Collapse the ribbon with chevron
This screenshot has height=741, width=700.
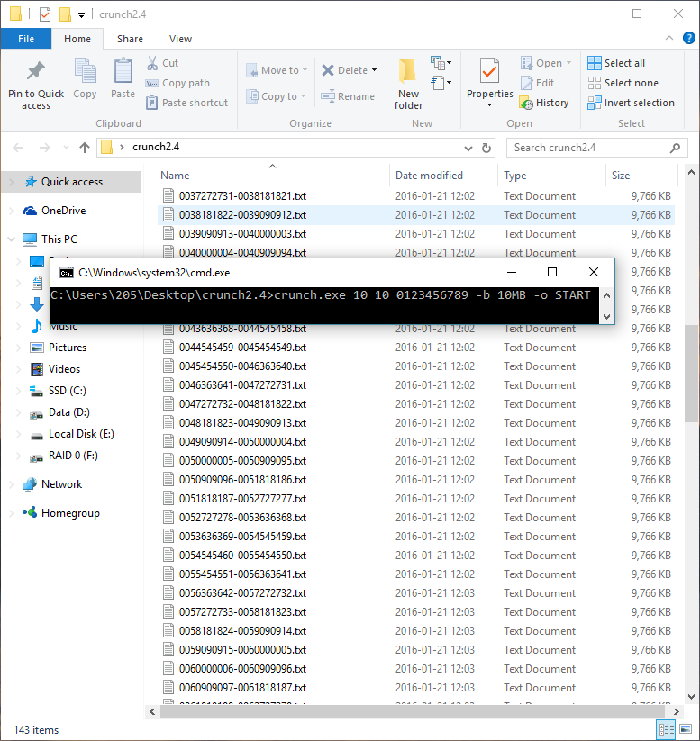[x=669, y=38]
